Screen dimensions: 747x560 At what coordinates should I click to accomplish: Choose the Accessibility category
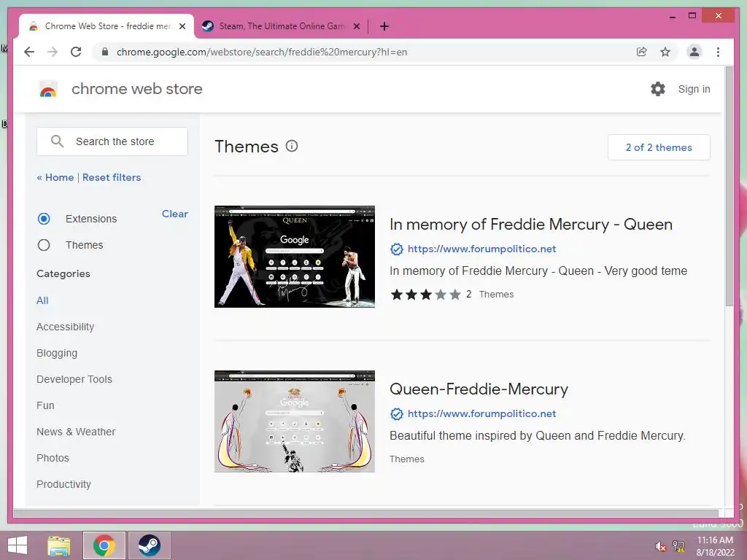tap(65, 327)
